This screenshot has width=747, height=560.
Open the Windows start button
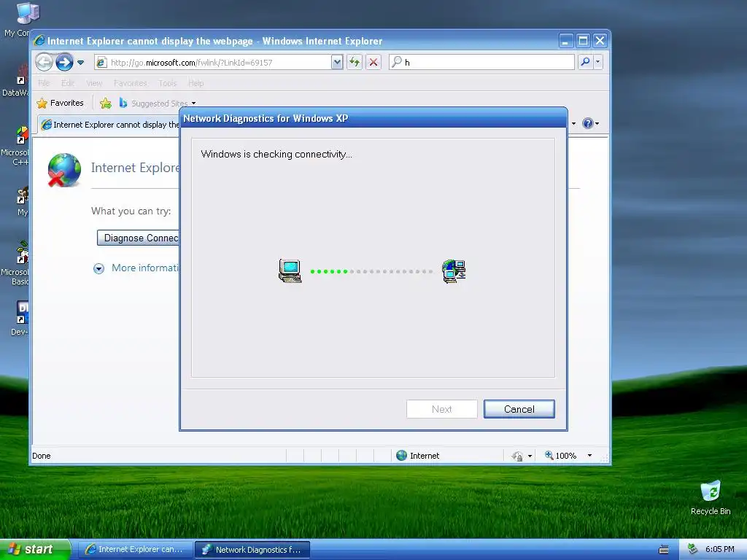click(35, 549)
